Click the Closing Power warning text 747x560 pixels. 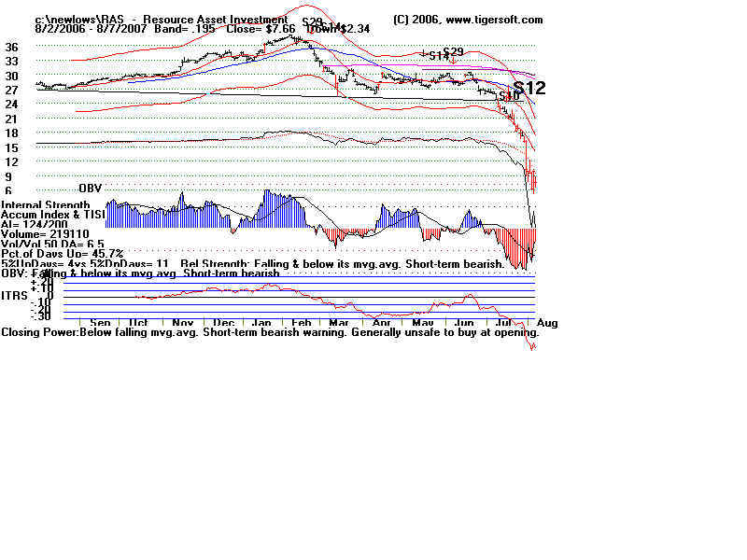pyautogui.click(x=270, y=331)
